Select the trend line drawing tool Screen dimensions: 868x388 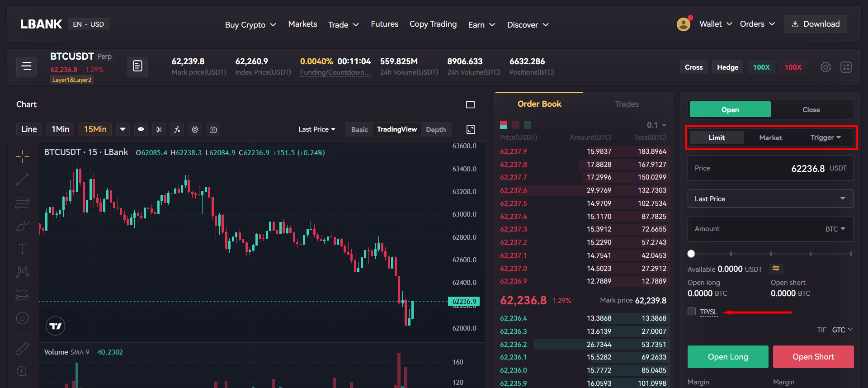click(x=23, y=180)
